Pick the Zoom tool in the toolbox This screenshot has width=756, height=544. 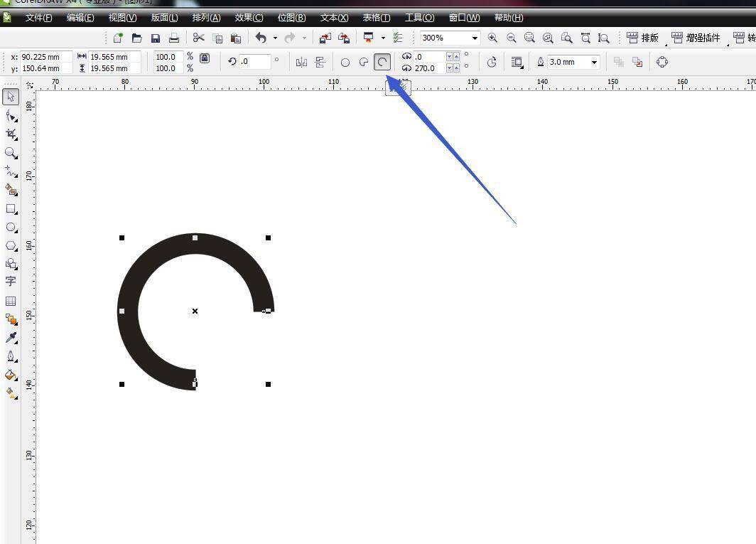(x=11, y=153)
